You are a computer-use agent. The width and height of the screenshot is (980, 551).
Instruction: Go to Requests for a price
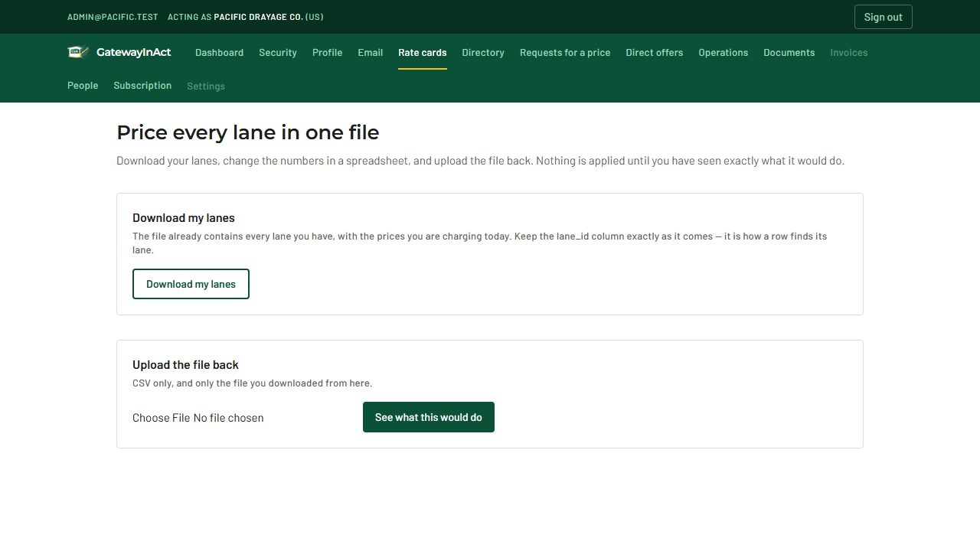click(565, 53)
